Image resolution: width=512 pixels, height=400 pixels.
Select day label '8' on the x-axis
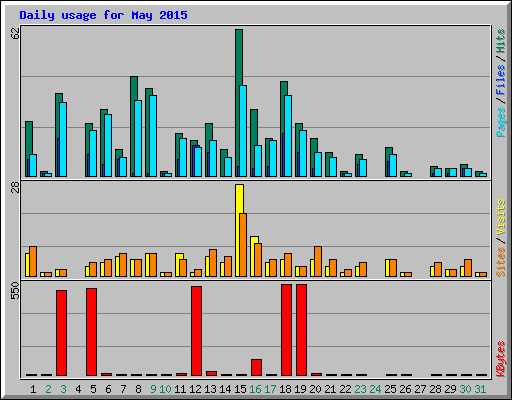[x=138, y=389]
